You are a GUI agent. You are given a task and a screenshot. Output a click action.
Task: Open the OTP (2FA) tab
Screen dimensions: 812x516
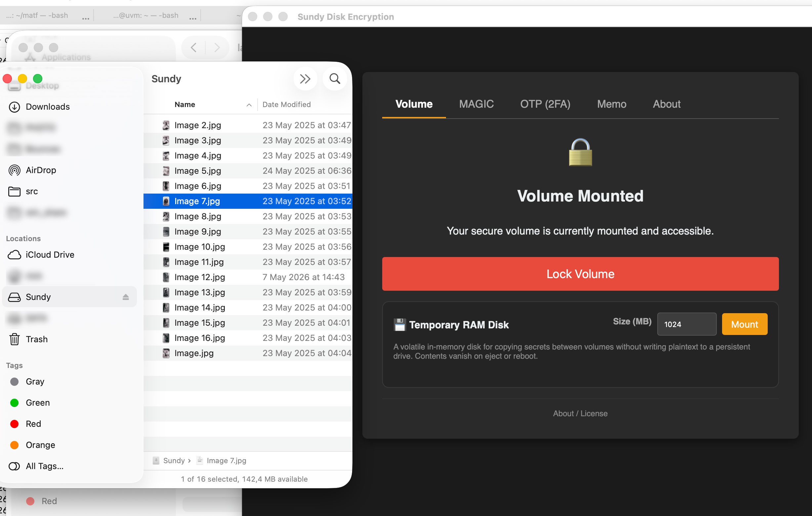tap(545, 104)
